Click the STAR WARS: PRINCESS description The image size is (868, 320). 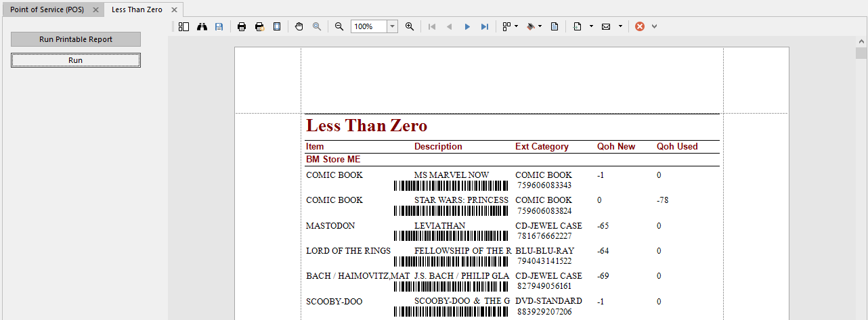point(461,200)
